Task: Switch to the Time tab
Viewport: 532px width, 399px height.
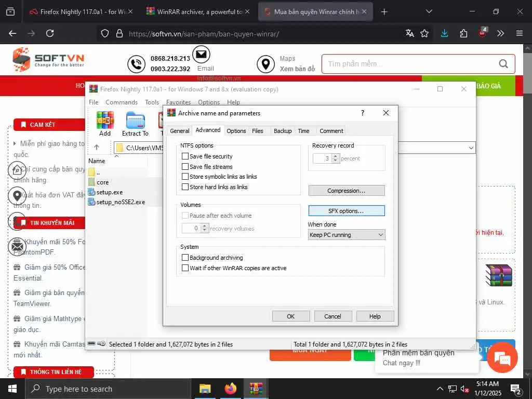Action: pos(303,131)
